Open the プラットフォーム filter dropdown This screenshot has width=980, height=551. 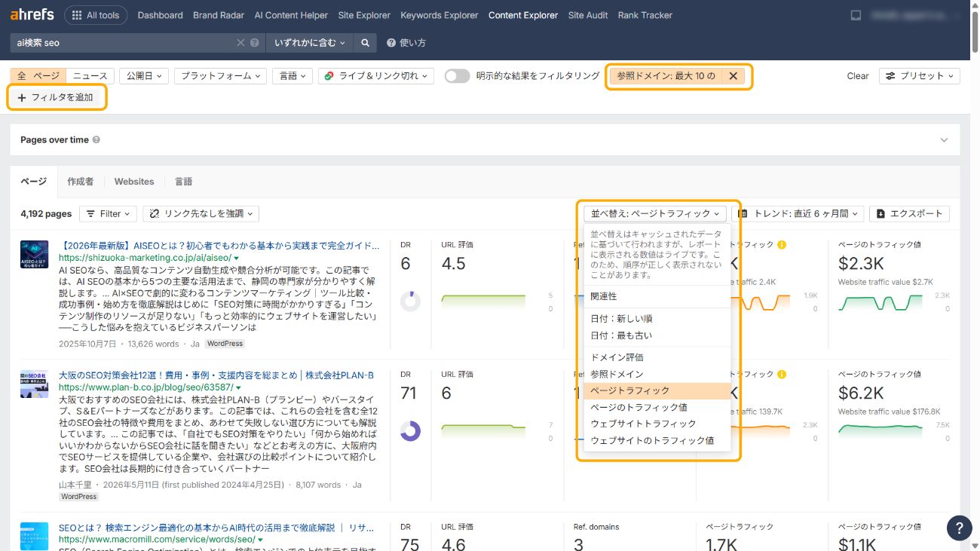tap(220, 76)
